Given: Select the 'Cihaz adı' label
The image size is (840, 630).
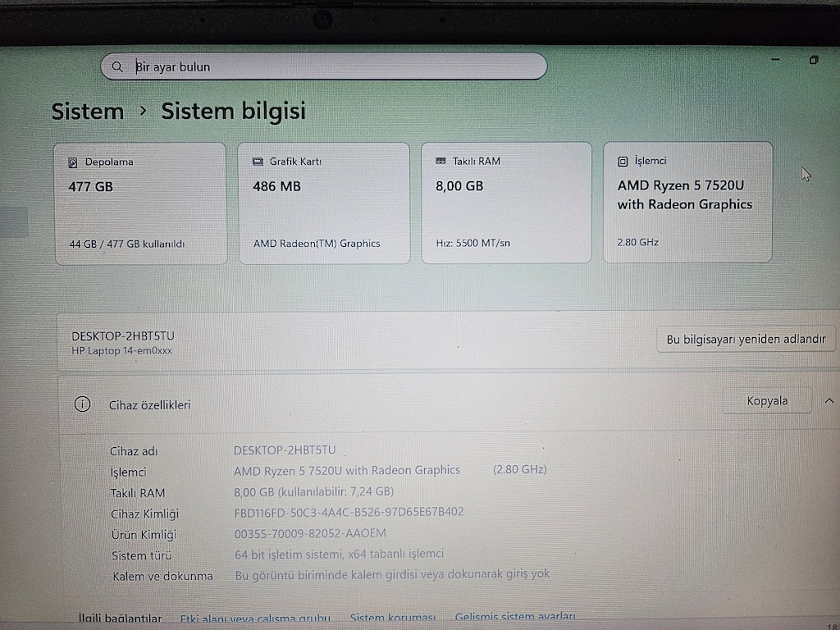Looking at the screenshot, I should (x=134, y=452).
